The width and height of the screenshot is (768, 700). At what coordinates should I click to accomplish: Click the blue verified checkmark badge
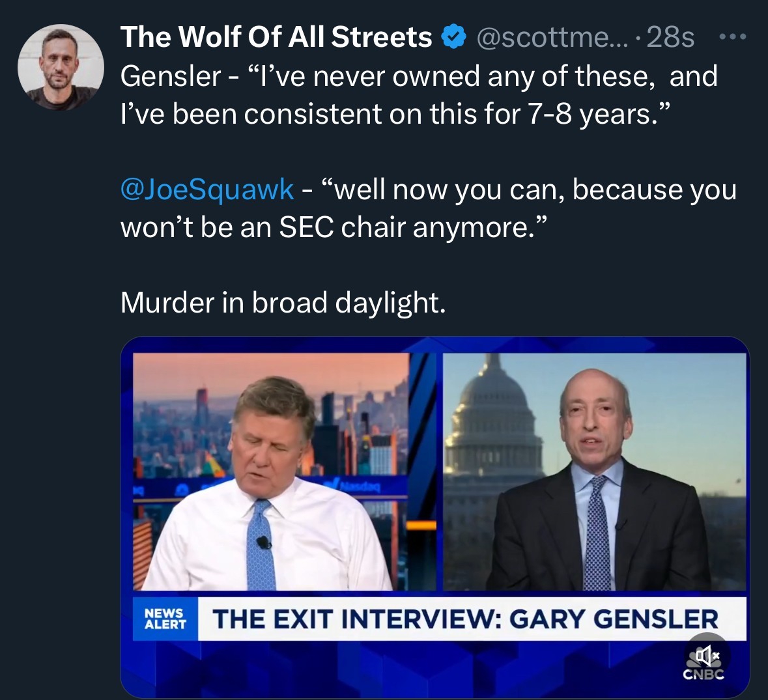pyautogui.click(x=454, y=37)
